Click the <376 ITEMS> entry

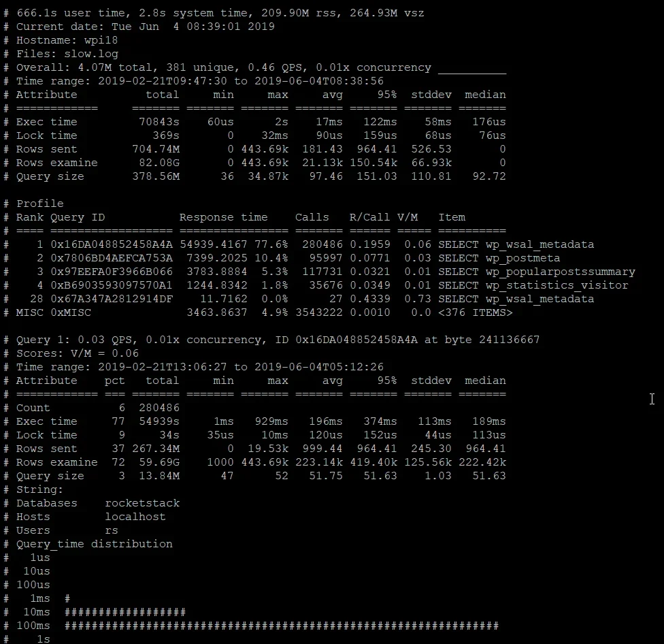(476, 312)
